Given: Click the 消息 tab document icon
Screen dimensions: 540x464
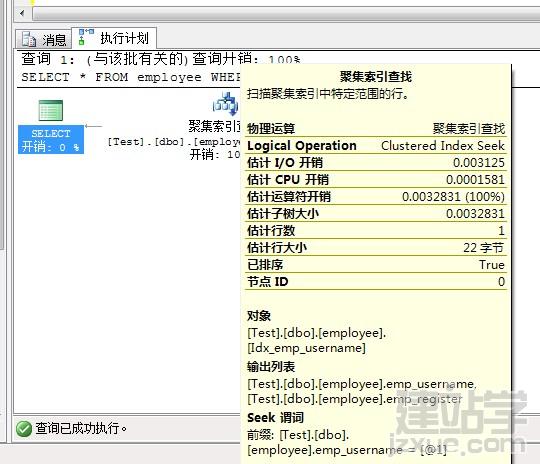Looking at the screenshot, I should pyautogui.click(x=29, y=39).
